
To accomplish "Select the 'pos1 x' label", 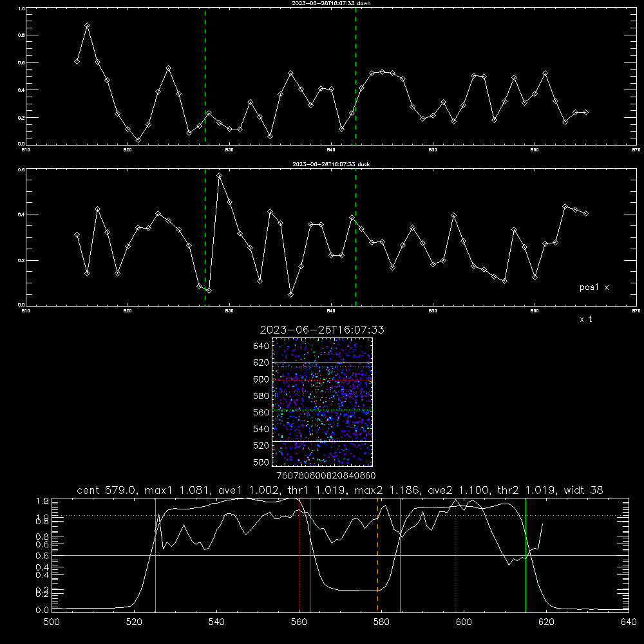I will [594, 287].
